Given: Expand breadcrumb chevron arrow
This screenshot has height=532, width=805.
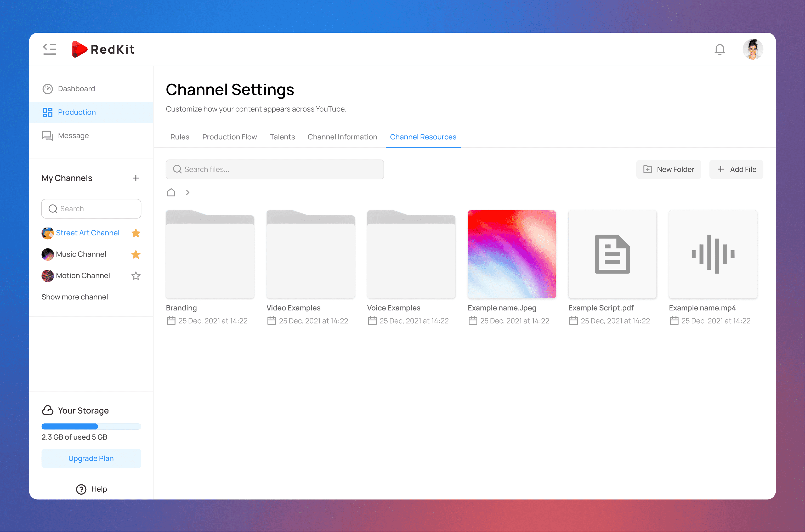Looking at the screenshot, I should 188,193.
